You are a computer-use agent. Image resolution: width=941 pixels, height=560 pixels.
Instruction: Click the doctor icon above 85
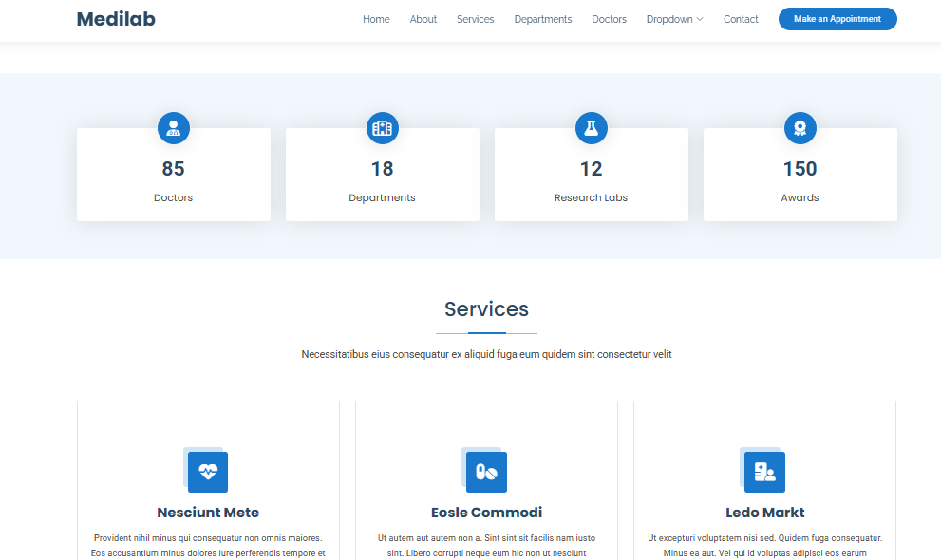click(174, 128)
